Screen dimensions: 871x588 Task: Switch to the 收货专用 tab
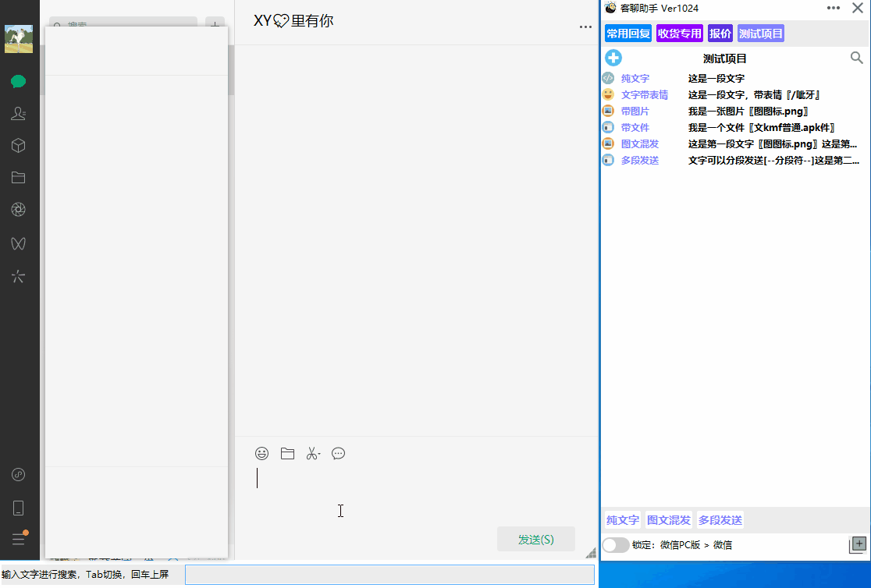(x=679, y=34)
